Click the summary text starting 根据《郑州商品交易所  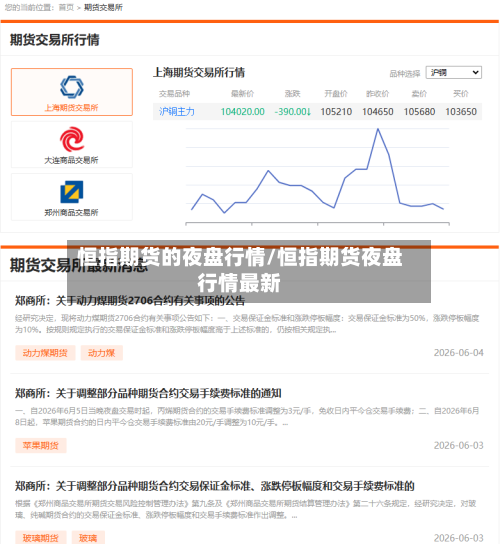point(245,509)
